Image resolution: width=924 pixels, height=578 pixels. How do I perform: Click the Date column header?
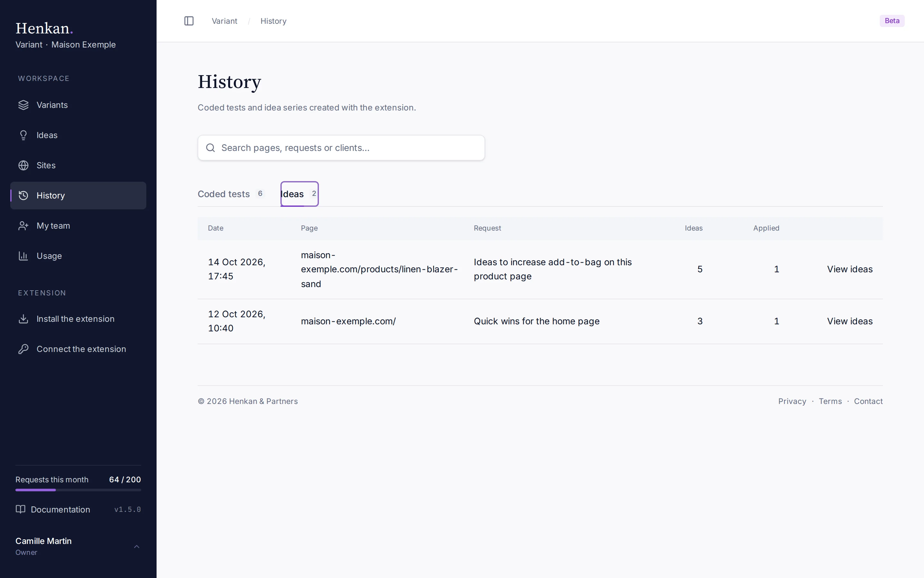click(x=216, y=228)
